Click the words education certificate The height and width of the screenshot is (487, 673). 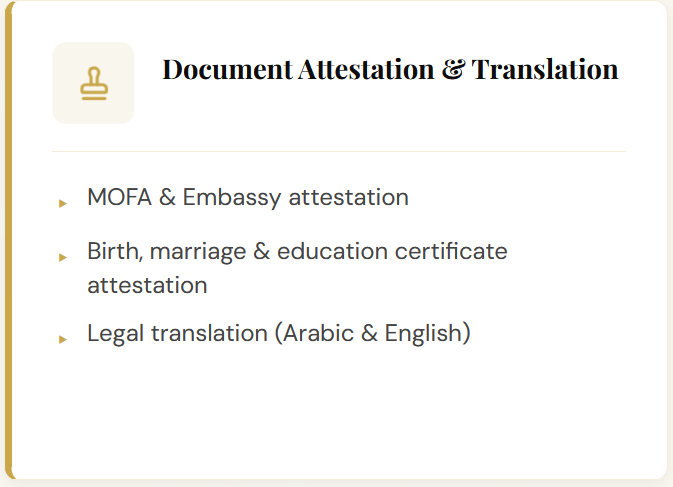tap(392, 251)
